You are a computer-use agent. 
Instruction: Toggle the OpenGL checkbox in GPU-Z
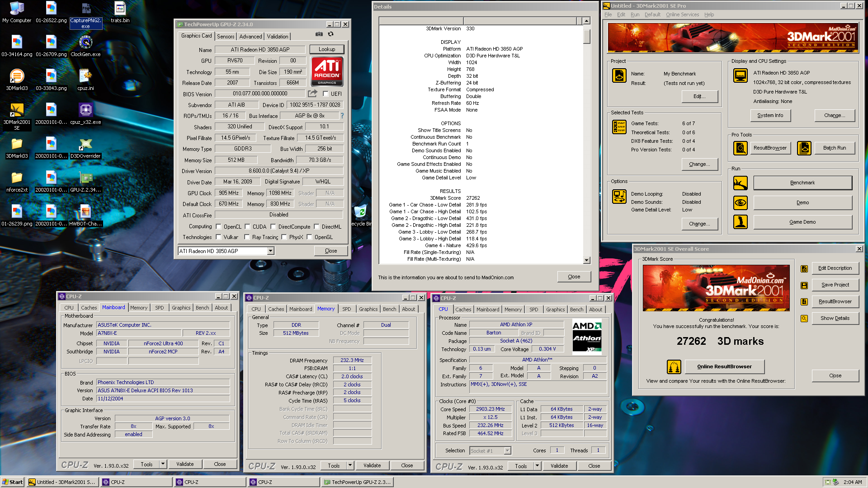[310, 237]
